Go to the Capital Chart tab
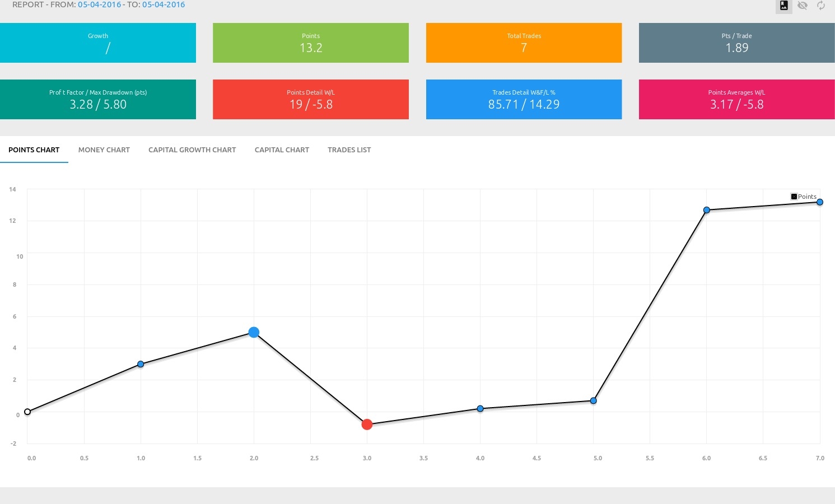The image size is (835, 504). click(x=282, y=150)
